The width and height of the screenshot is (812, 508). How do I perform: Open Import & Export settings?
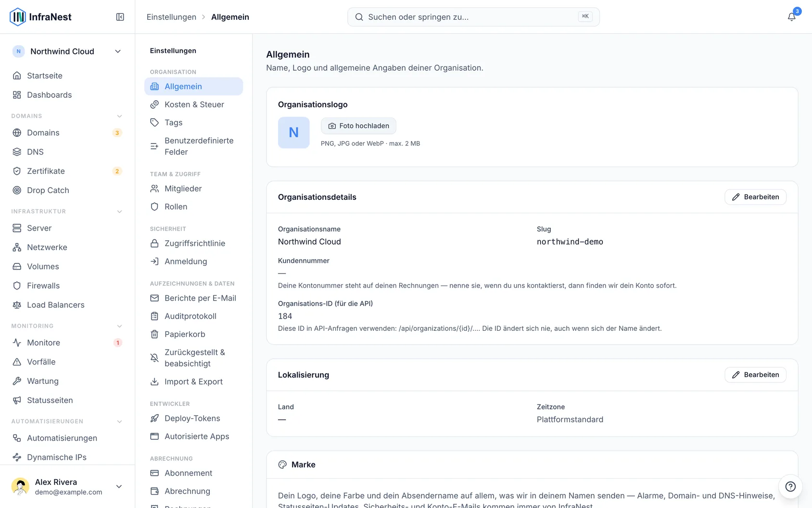(193, 382)
